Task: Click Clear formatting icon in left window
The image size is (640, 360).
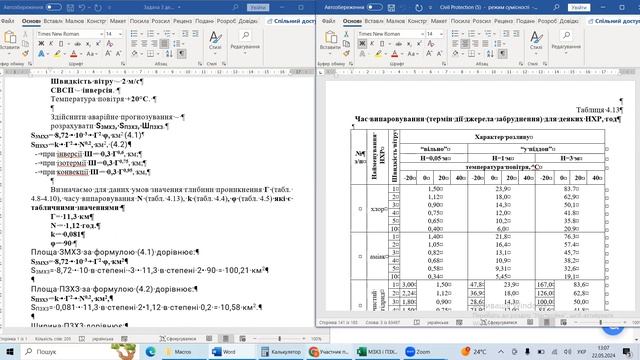Action: [109, 44]
